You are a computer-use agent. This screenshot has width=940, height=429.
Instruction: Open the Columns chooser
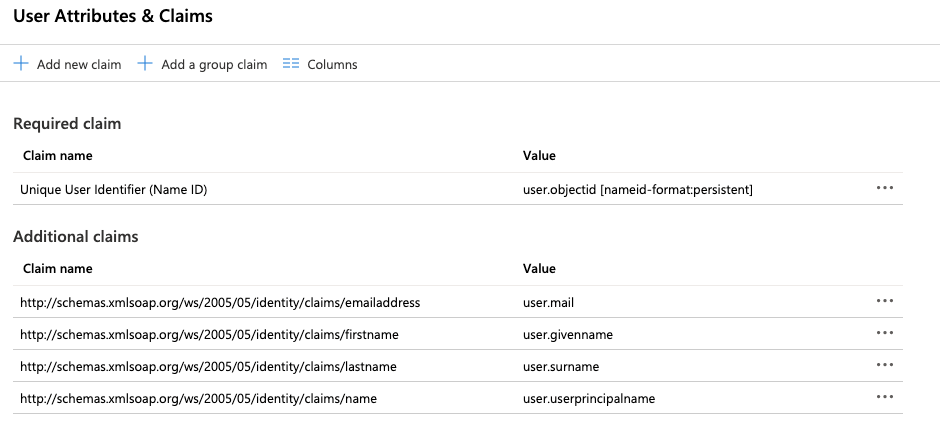pos(332,65)
